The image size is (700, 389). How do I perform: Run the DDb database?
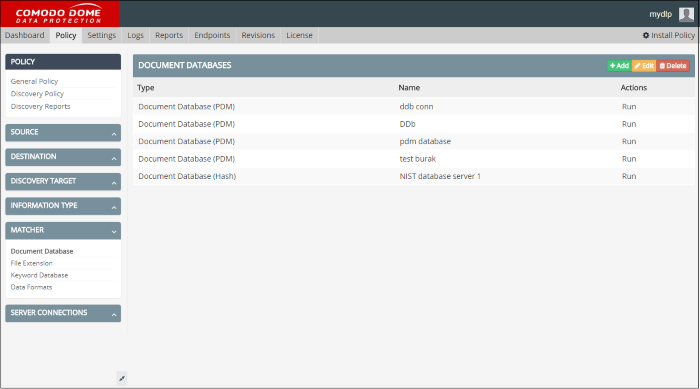tap(629, 124)
